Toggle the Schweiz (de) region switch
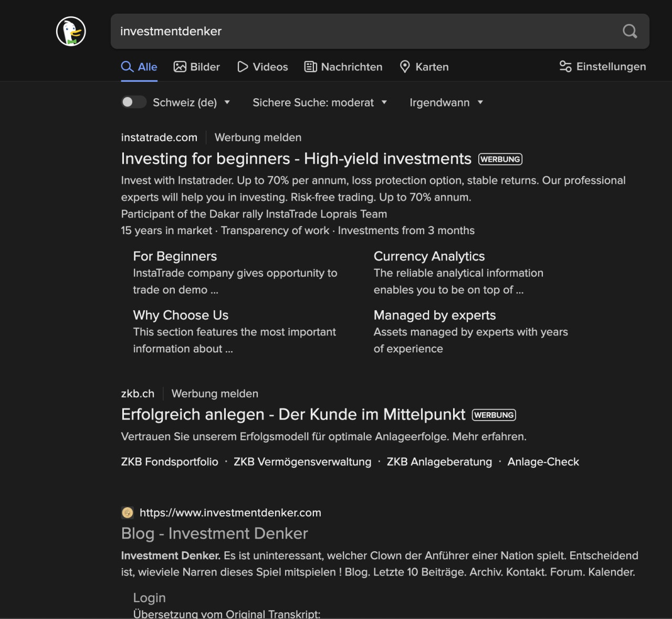 (133, 102)
